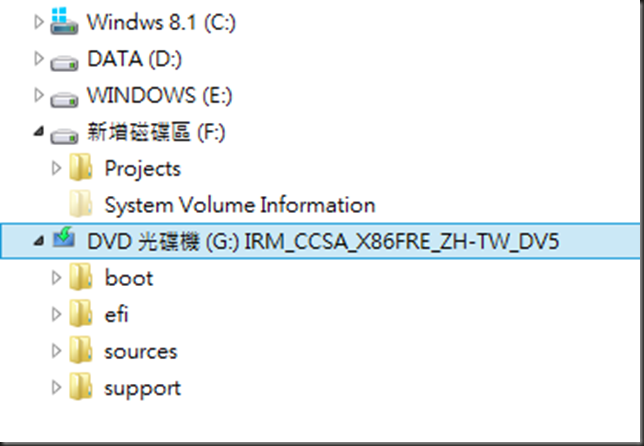Click the sources folder icon
The width and height of the screenshot is (644, 446).
pyautogui.click(x=80, y=350)
